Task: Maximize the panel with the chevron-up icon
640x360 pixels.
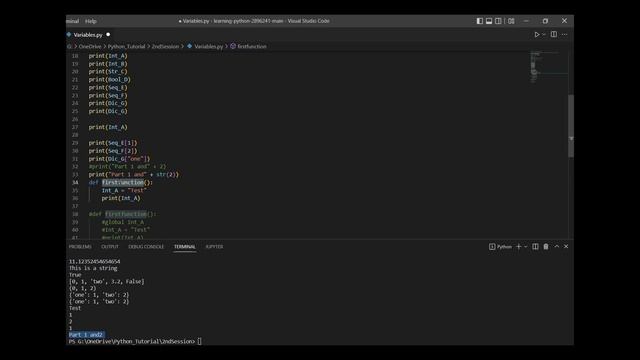Action: pos(556,247)
